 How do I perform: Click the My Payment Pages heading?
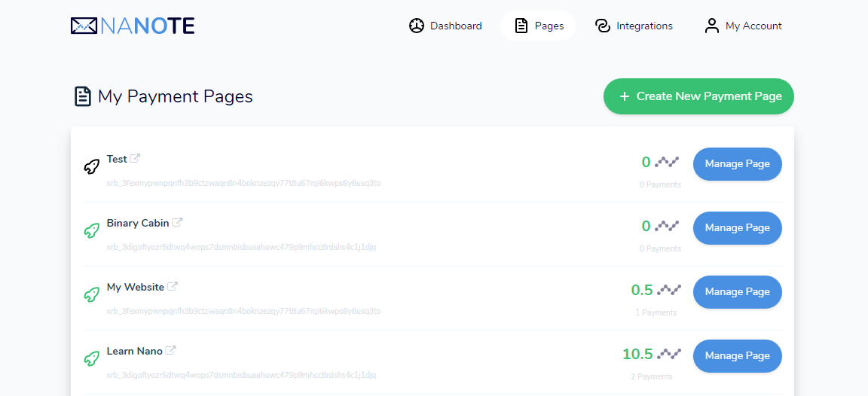tap(176, 96)
